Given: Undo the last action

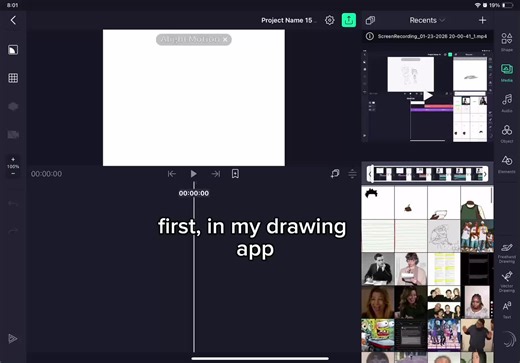Looking at the screenshot, I should pos(13,204).
